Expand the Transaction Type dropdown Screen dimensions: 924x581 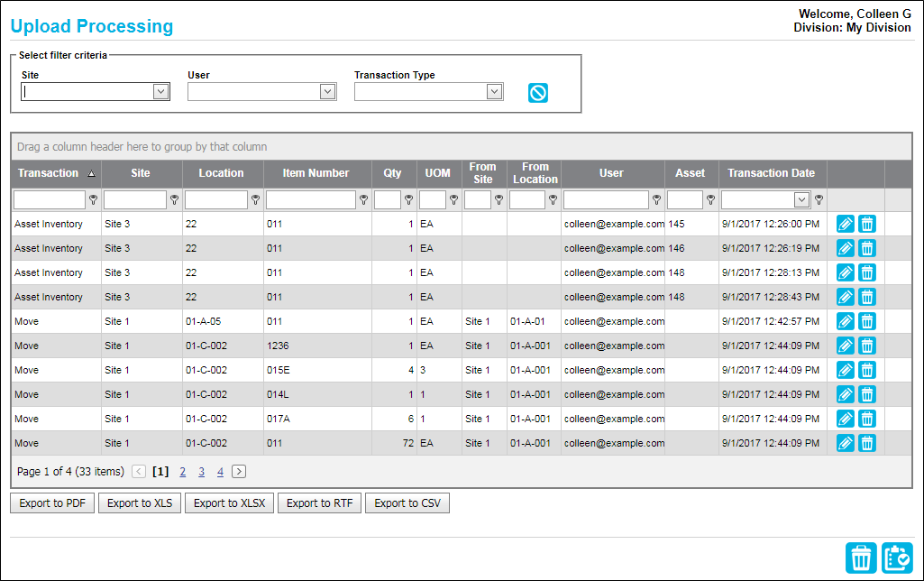tap(494, 91)
